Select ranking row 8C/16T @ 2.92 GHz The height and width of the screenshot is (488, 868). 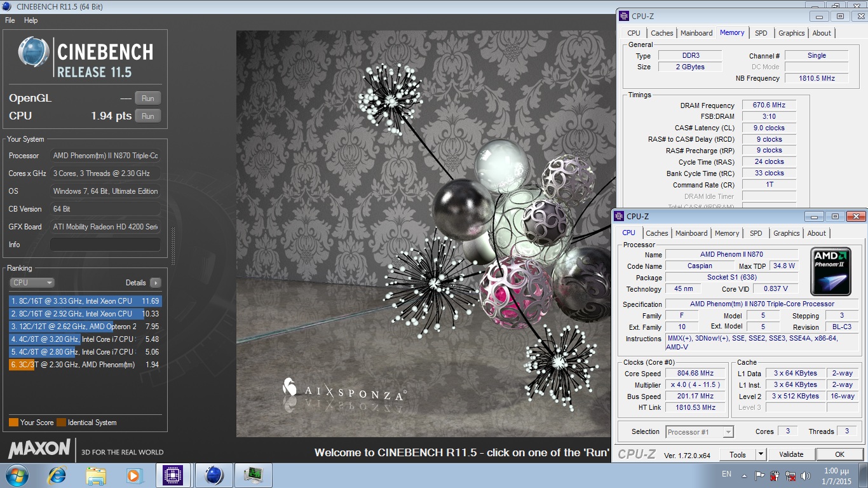tap(85, 314)
